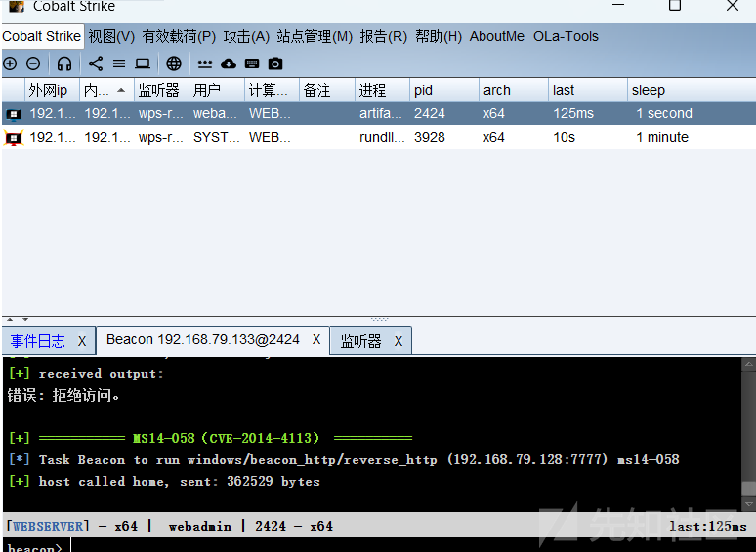Screen dimensions: 756x552
Task: Sort by the 进程 column header
Action: (382, 90)
